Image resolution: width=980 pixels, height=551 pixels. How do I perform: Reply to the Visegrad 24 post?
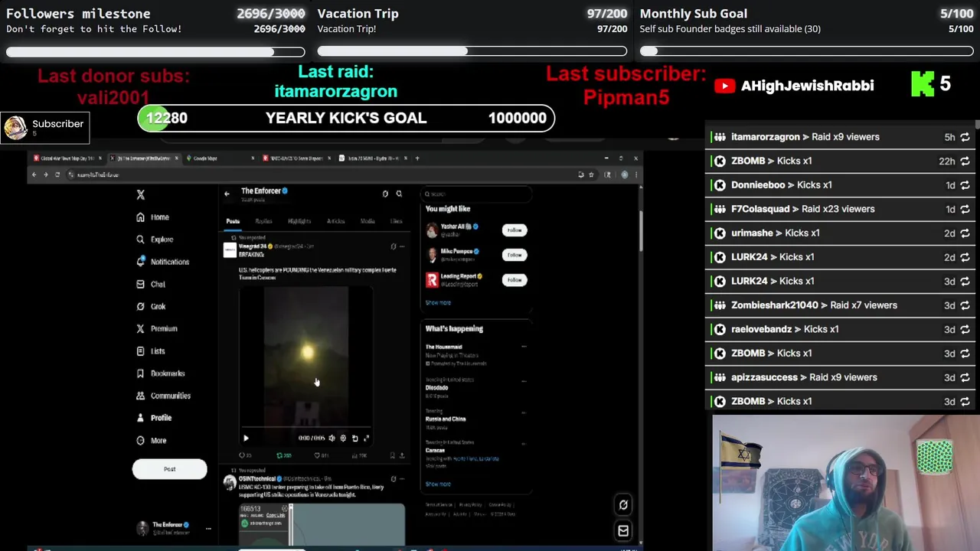pyautogui.click(x=245, y=455)
